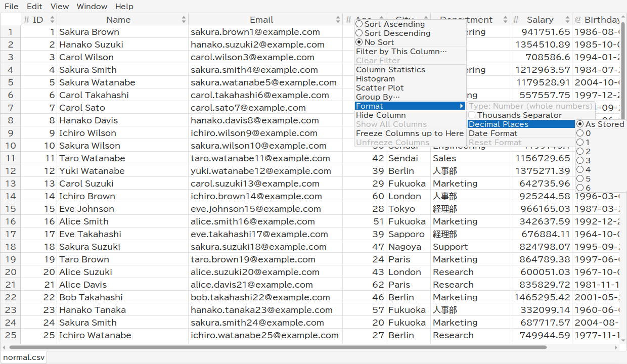Image resolution: width=627 pixels, height=364 pixels.
Task: Click the @ type icon in Birthday header
Action: 578,20
